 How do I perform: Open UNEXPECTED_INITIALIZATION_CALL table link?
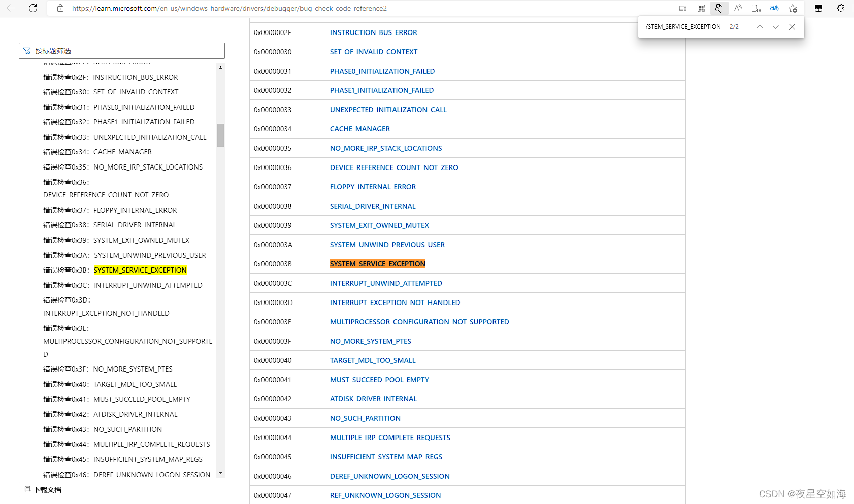pos(388,110)
